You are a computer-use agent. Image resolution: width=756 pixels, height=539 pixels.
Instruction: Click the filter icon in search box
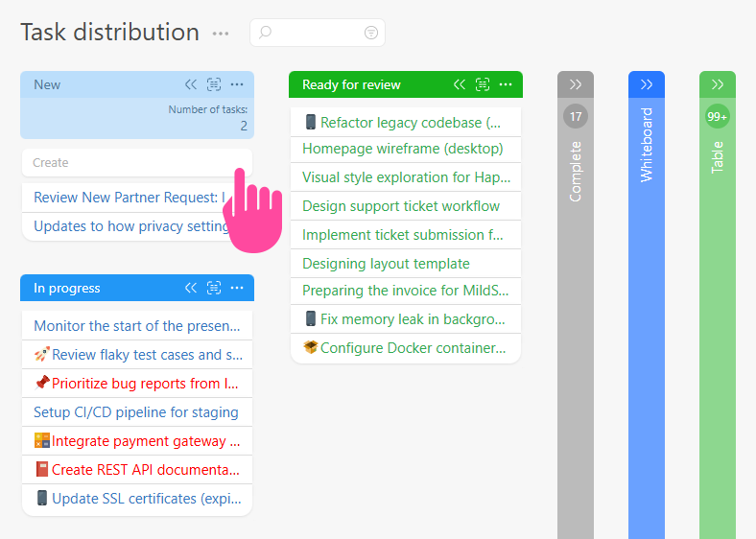371,33
